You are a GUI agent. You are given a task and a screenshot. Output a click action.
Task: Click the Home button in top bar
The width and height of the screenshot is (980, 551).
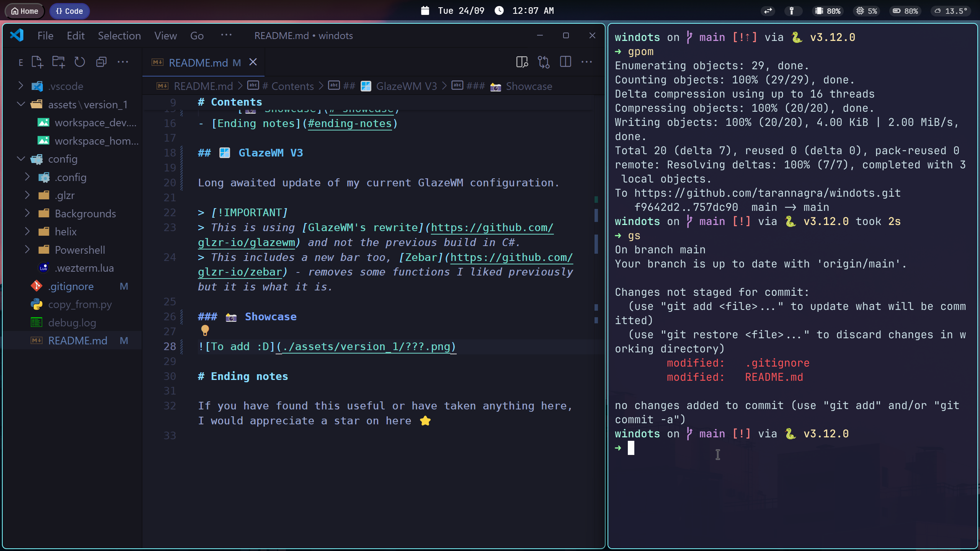point(24,11)
